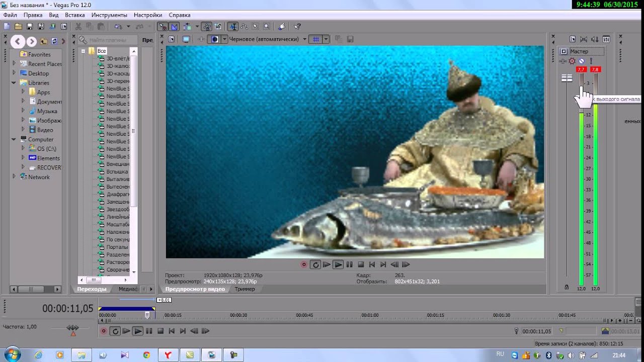Select the Envelope Edit tool
Viewport: 644px width, 362px height.
[x=244, y=26]
